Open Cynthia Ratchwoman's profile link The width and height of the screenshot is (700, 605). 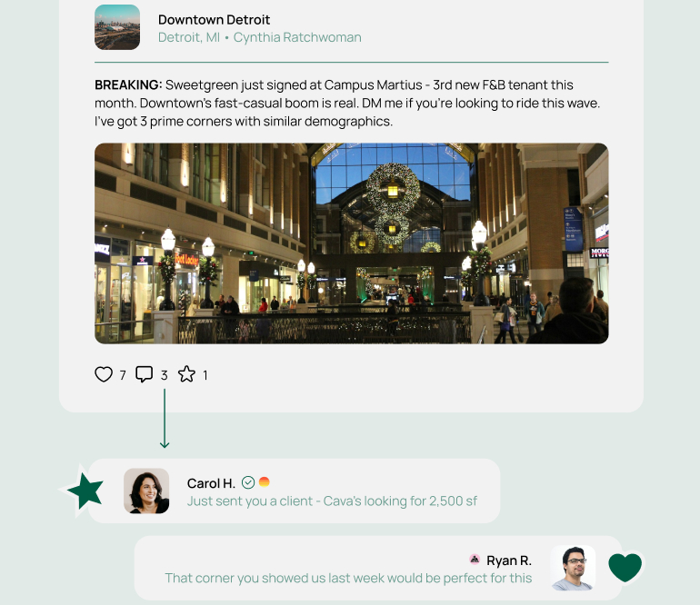point(297,37)
